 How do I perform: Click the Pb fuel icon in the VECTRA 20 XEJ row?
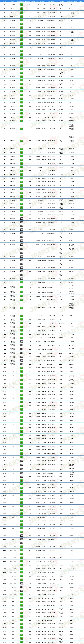tap(22, 106)
